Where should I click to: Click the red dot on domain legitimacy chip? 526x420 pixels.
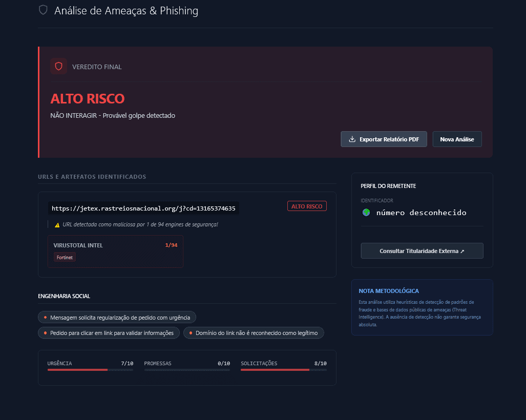tap(191, 333)
